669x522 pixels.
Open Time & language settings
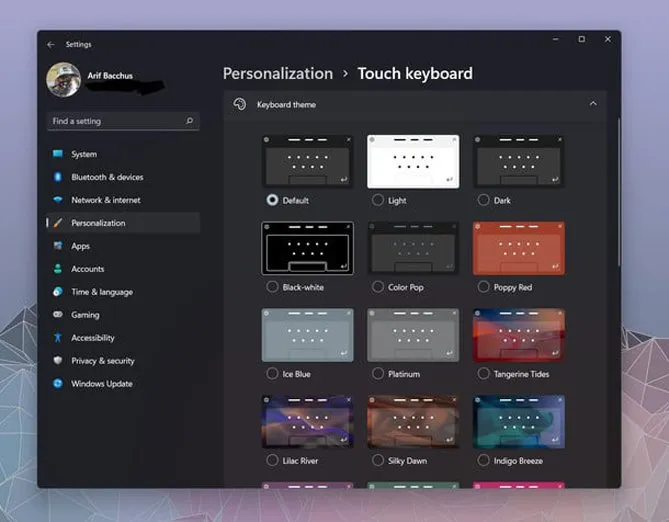point(101,292)
